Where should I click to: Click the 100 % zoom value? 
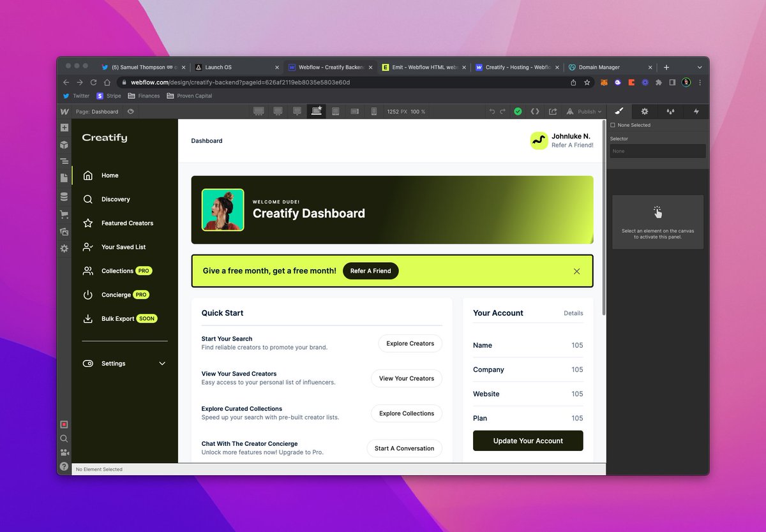pyautogui.click(x=418, y=112)
